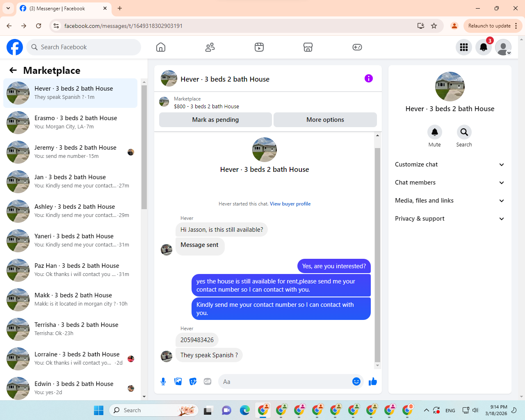This screenshot has width=525, height=420.
Task: Choose a sticker icon
Action: [x=193, y=381]
